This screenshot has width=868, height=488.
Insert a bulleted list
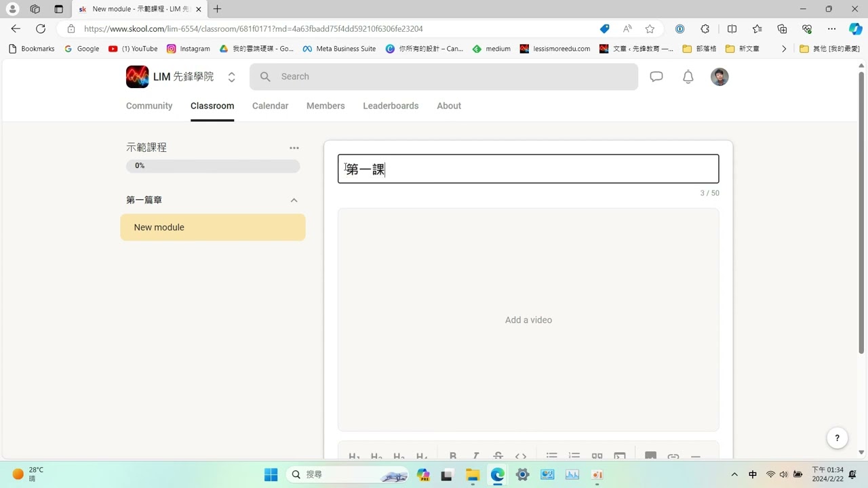click(x=551, y=455)
